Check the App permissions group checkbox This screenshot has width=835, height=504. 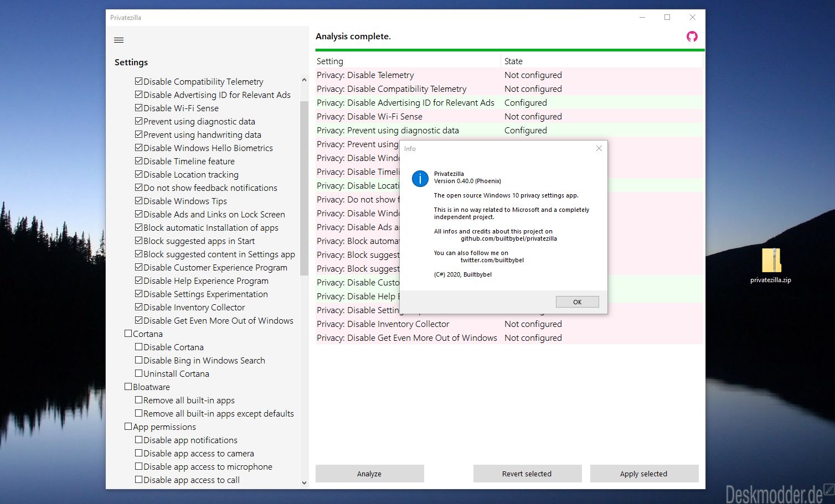click(x=128, y=427)
